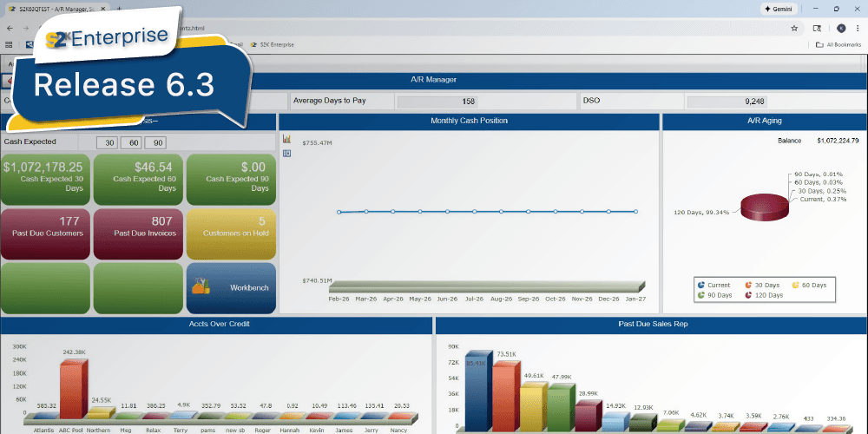Image resolution: width=868 pixels, height=434 pixels.
Task: Click the 'Current, 0.37%' pie label
Action: (x=823, y=200)
